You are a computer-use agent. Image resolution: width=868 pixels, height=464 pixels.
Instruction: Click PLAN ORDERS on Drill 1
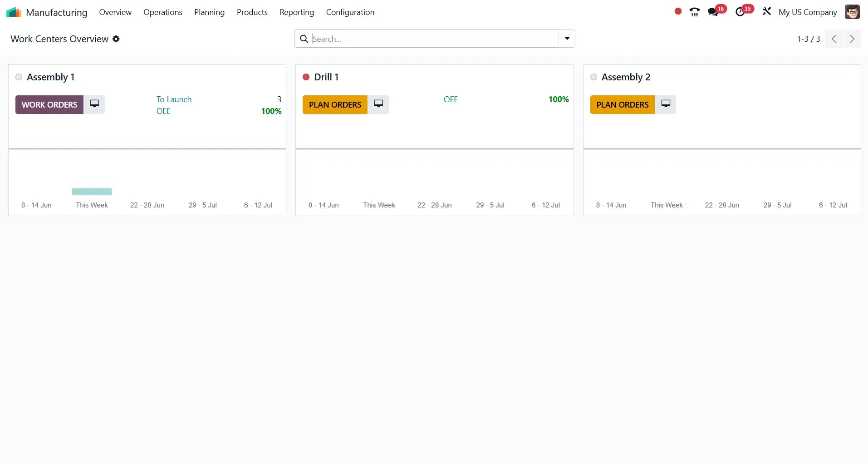point(335,104)
